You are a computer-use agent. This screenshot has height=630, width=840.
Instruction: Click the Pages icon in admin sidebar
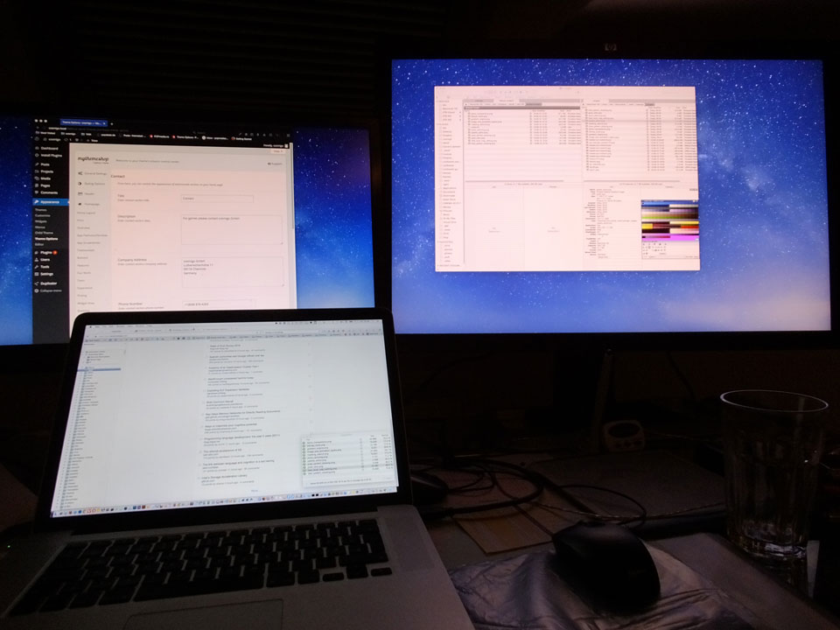[36, 185]
